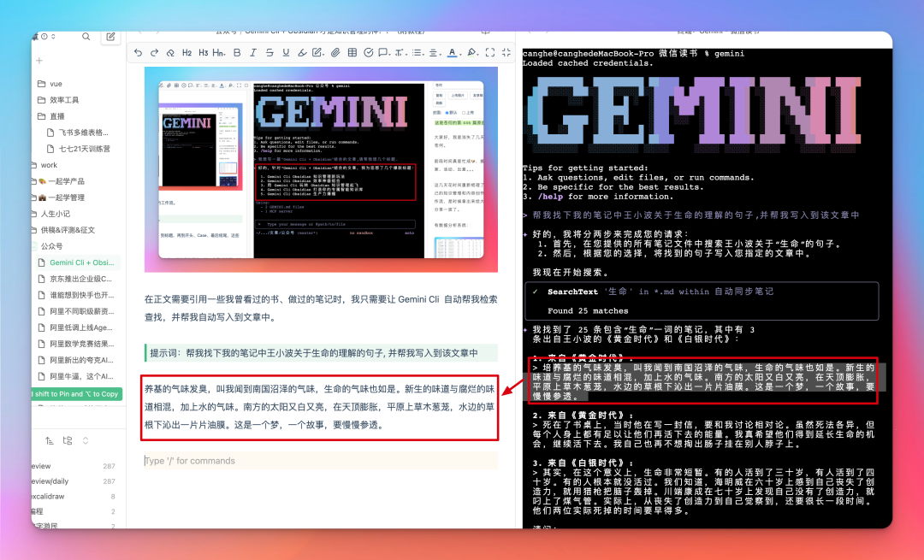Viewport: 924px width, 560px height.
Task: Click the plus icon in sidebar
Action: coord(39,61)
